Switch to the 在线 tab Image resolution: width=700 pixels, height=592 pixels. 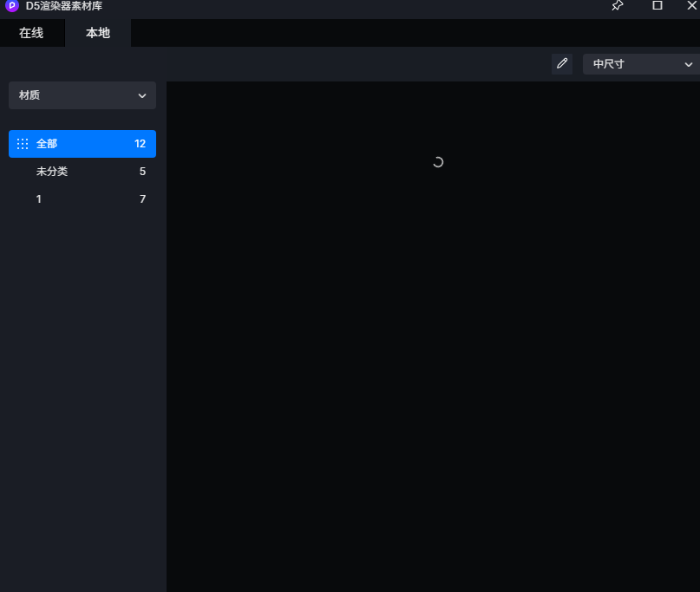pos(31,33)
